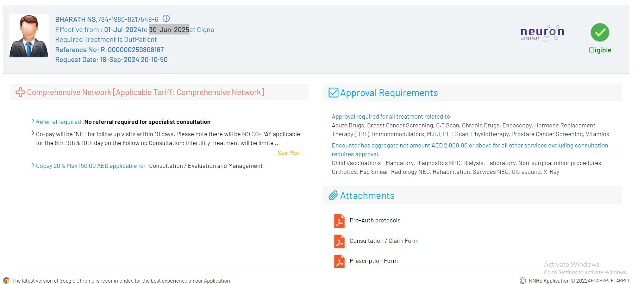This screenshot has height=284, width=644.
Task: Open the Pre-Auth protocols attachment link
Action: (x=375, y=220)
